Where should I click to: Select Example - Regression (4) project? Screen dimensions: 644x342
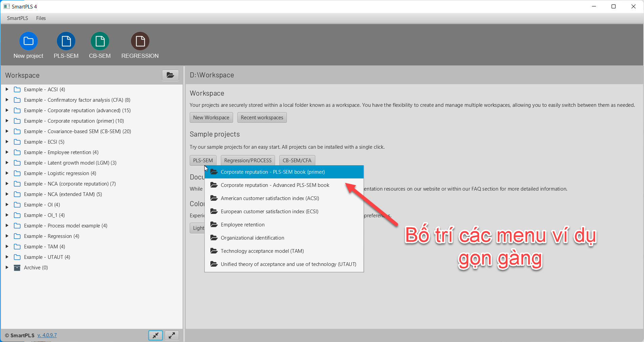[x=52, y=236]
